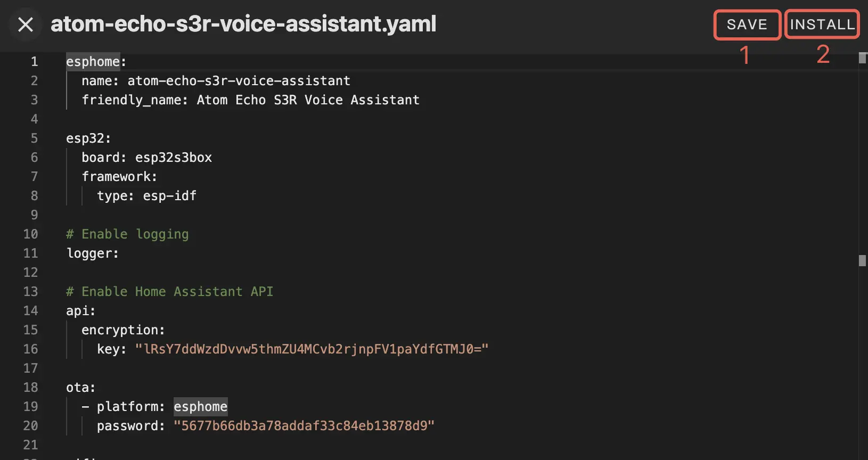Close the YAML editor with the X icon
Screen dimensions: 868x460
pyautogui.click(x=26, y=24)
